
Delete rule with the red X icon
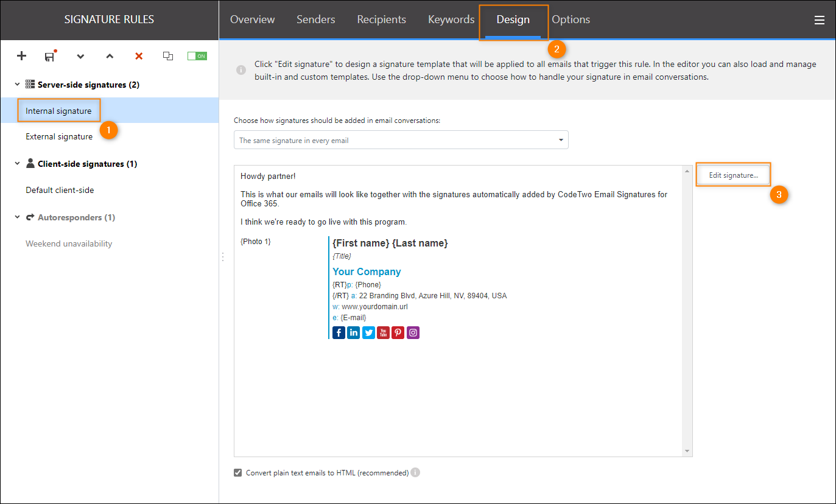point(139,56)
